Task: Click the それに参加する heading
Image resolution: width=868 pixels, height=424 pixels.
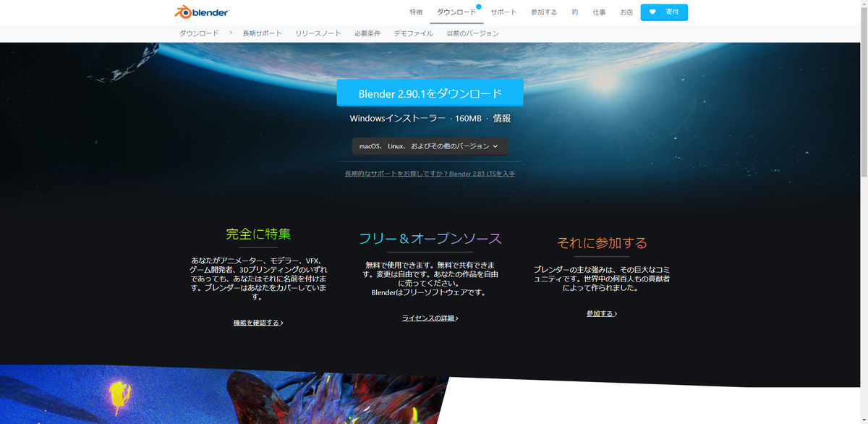Action: [x=602, y=243]
